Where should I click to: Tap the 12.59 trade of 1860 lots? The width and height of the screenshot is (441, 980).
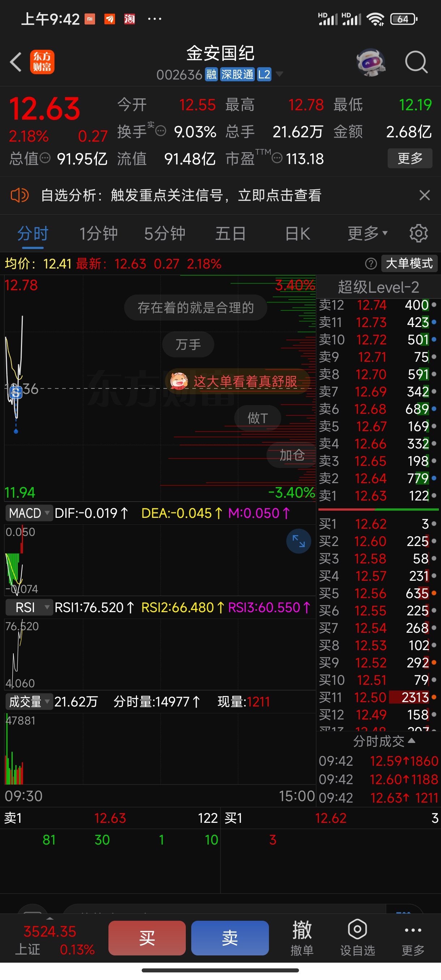pos(378,761)
